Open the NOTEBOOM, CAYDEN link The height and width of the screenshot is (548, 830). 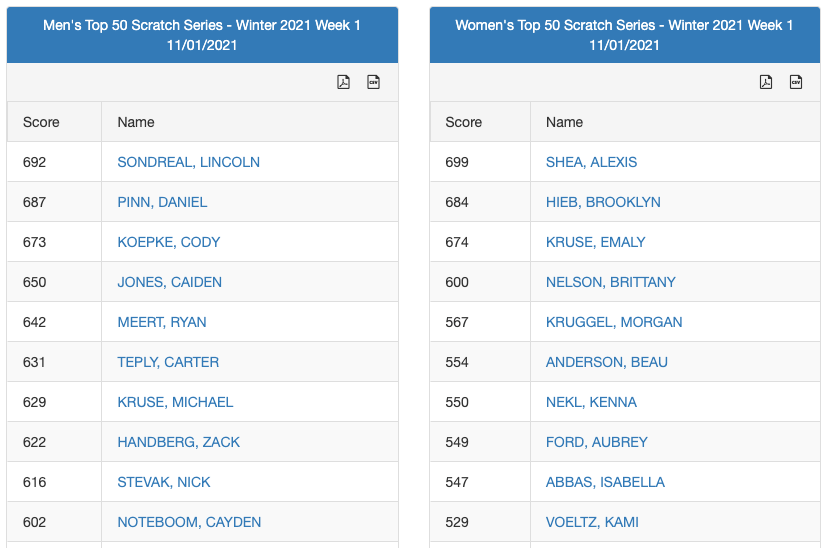pyautogui.click(x=189, y=522)
